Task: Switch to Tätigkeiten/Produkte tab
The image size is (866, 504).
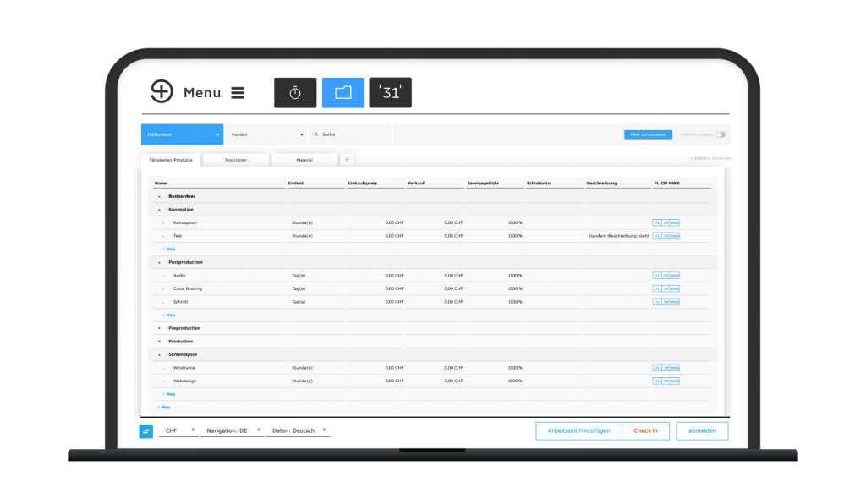Action: click(171, 160)
